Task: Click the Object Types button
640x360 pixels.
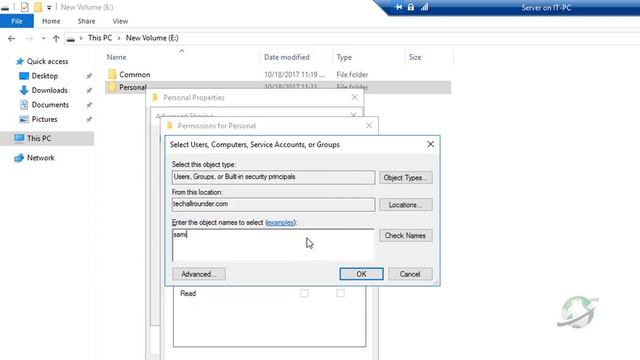Action: [405, 178]
